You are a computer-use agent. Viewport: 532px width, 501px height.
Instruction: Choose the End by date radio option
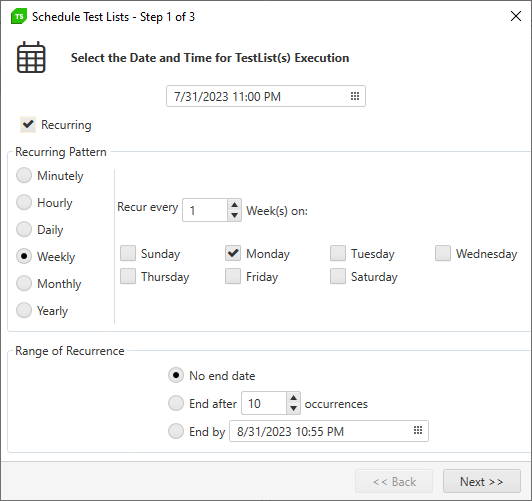[x=176, y=431]
